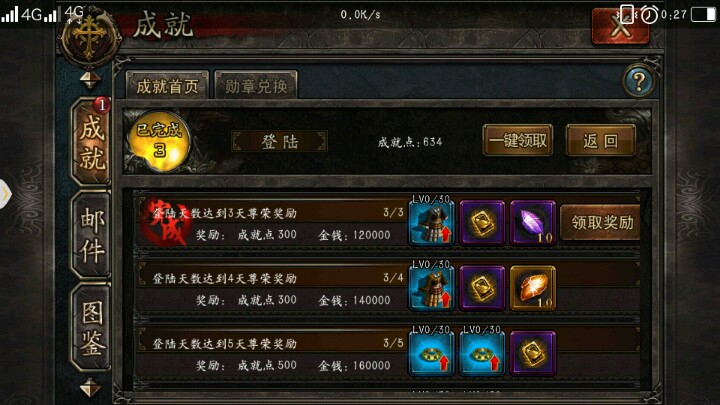Viewport: 720px width, 405px height.
Task: Click the armor reward icon in 3-day row
Action: (x=432, y=223)
